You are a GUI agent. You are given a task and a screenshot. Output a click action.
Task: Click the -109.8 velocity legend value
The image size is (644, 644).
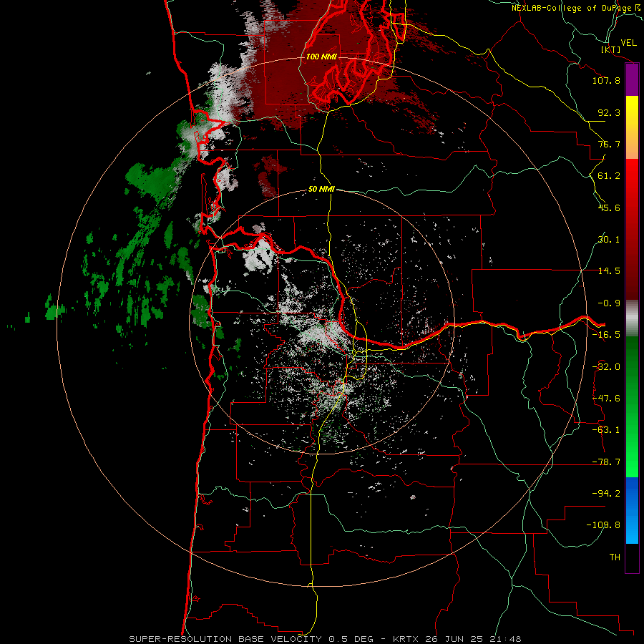pyautogui.click(x=603, y=525)
